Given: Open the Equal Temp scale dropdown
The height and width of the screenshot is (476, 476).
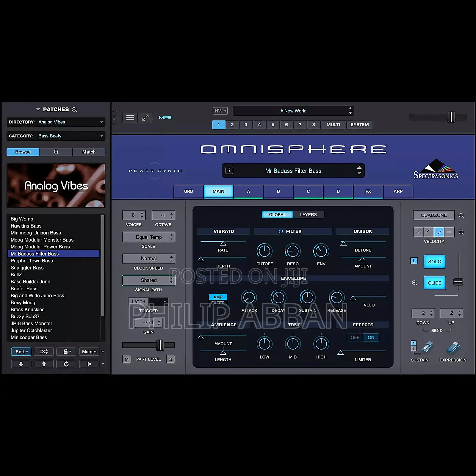Looking at the screenshot, I should 149,237.
